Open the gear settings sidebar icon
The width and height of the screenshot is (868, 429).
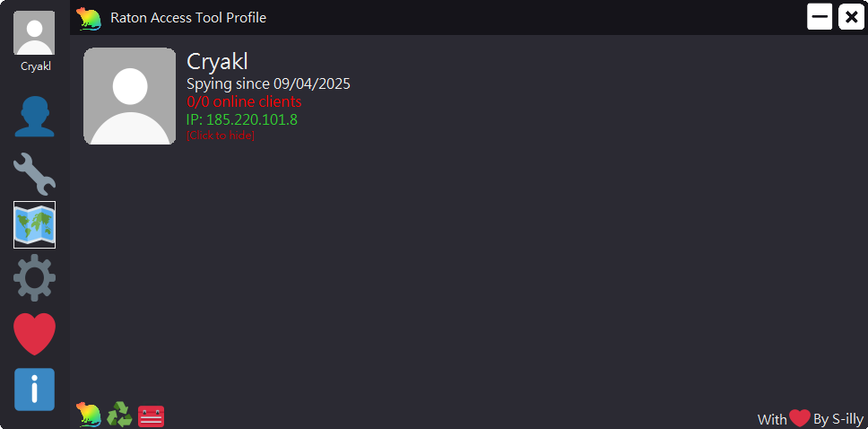pos(34,278)
